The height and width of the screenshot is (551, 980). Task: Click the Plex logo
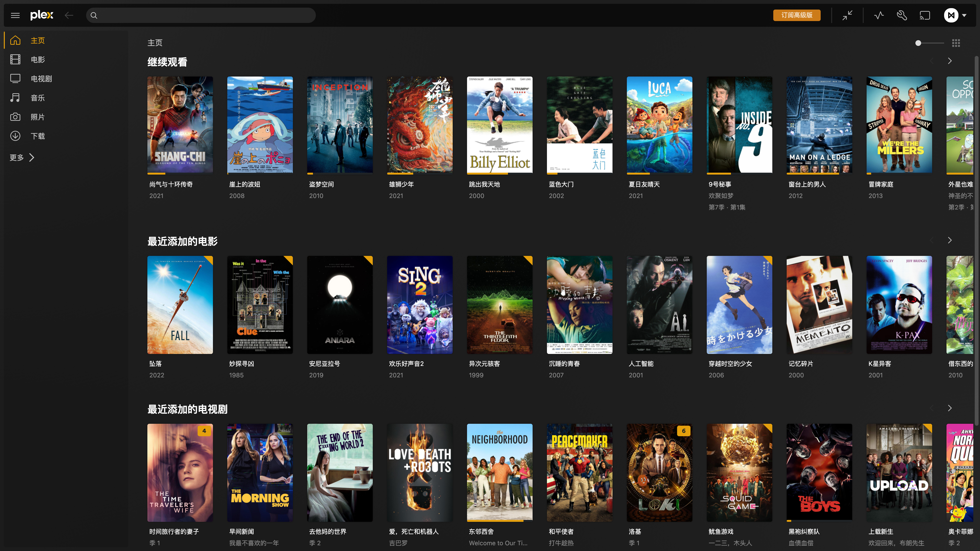[42, 15]
